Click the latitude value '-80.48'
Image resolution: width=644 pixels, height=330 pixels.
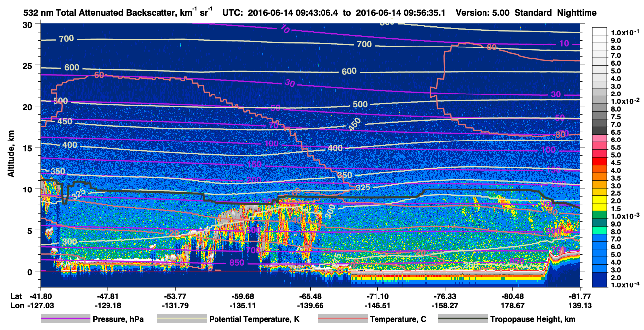(x=513, y=297)
